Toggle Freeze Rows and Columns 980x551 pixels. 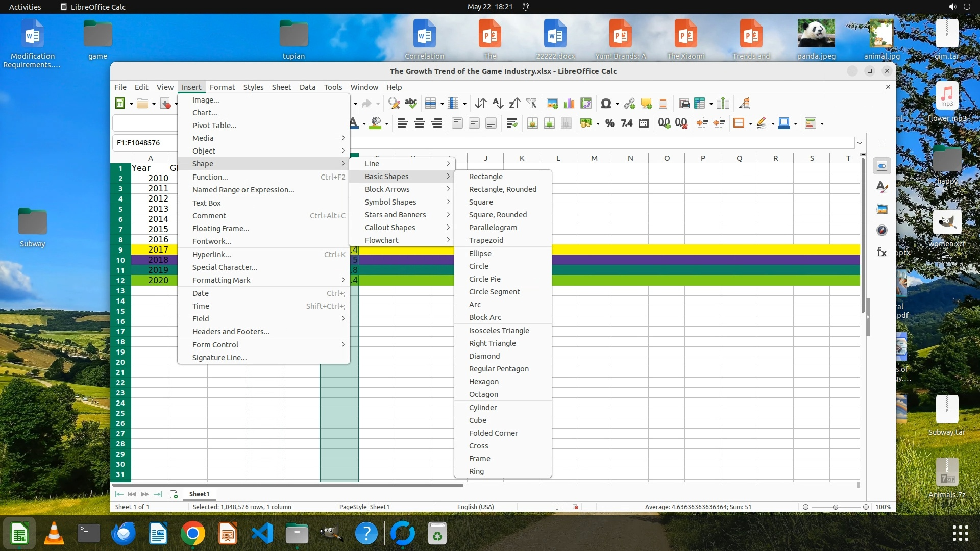[700, 104]
